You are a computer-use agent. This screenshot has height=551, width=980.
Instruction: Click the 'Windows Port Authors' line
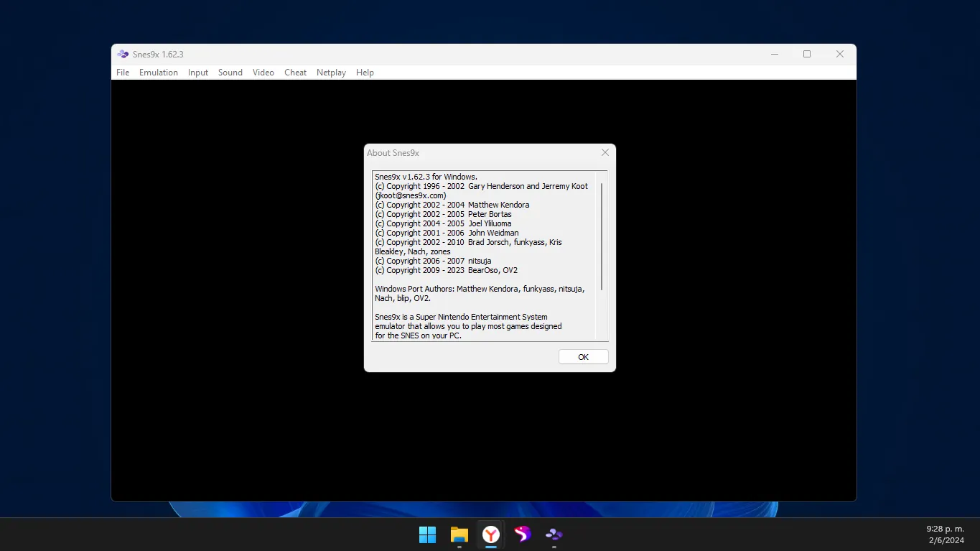pos(480,289)
